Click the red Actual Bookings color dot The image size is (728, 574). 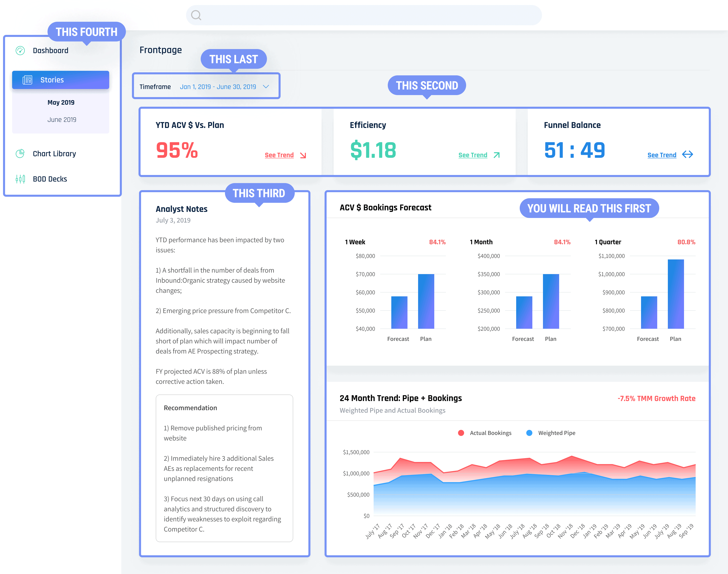[461, 433]
